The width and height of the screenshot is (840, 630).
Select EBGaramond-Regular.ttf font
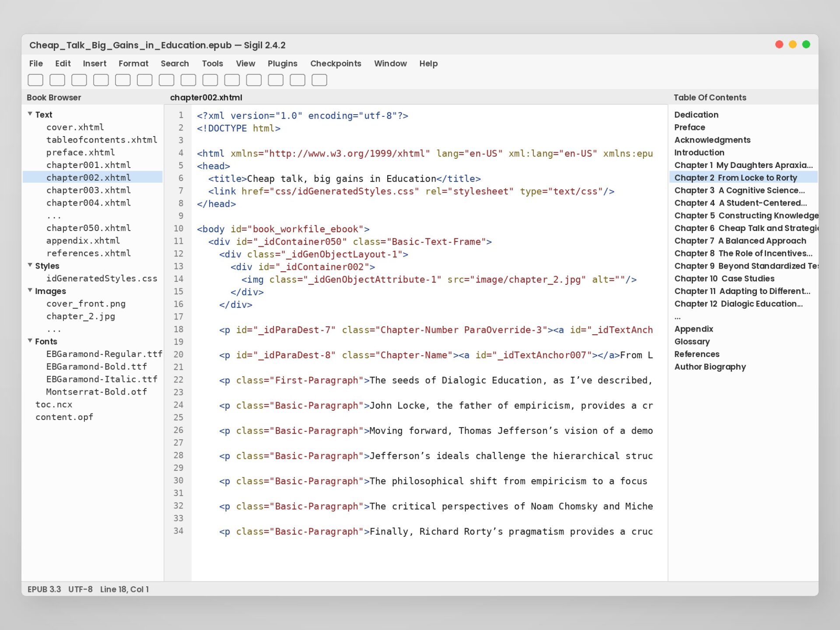tap(104, 354)
